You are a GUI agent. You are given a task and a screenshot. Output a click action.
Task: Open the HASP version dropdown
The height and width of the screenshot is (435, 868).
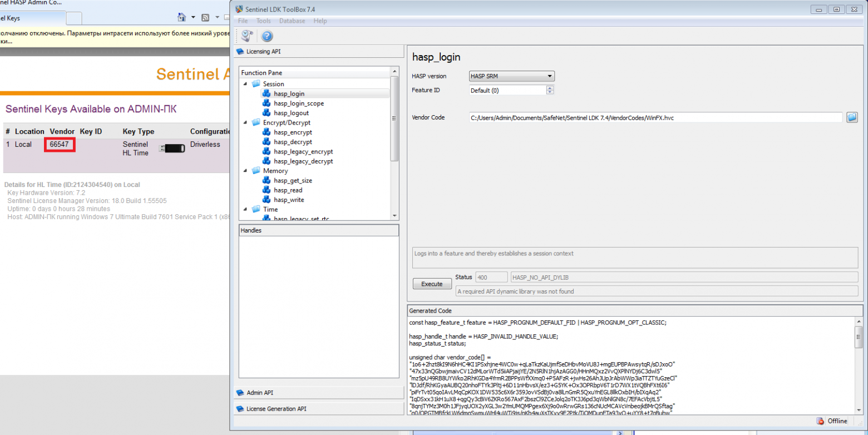click(512, 76)
